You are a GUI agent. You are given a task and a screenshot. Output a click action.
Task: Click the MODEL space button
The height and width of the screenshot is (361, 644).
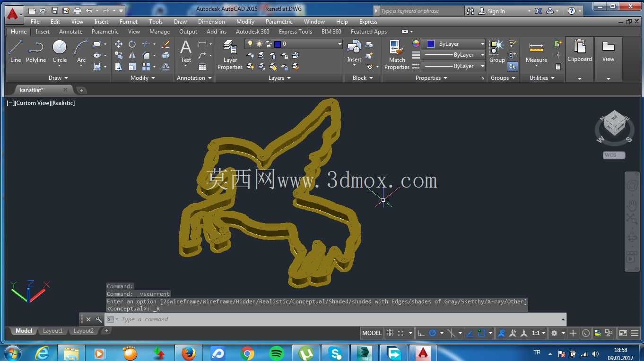click(372, 333)
